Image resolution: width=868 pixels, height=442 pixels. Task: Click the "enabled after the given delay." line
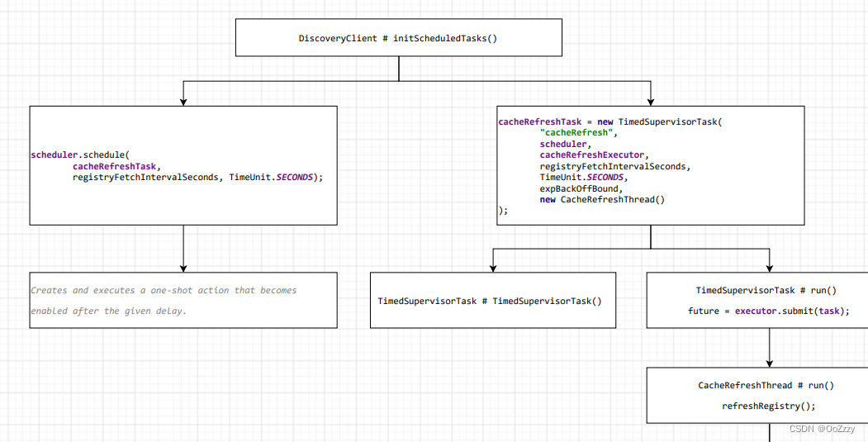click(x=108, y=311)
